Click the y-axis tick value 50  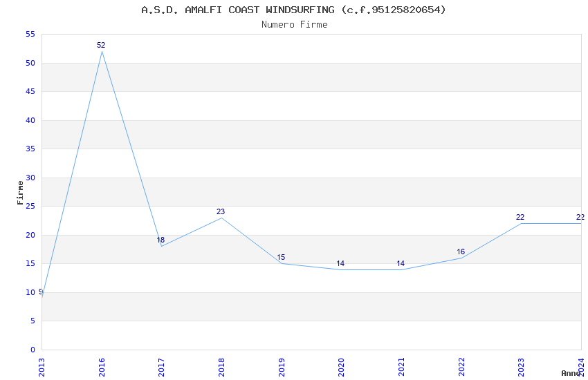[30, 64]
